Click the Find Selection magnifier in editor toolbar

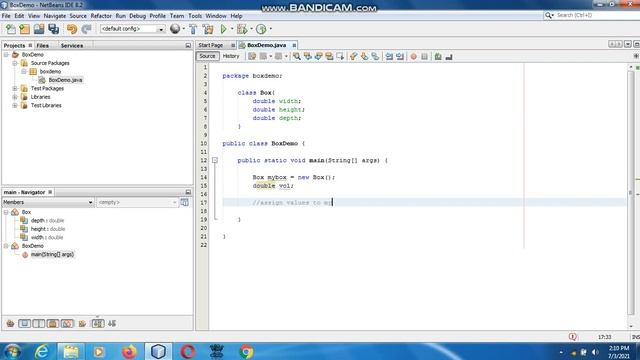(297, 56)
